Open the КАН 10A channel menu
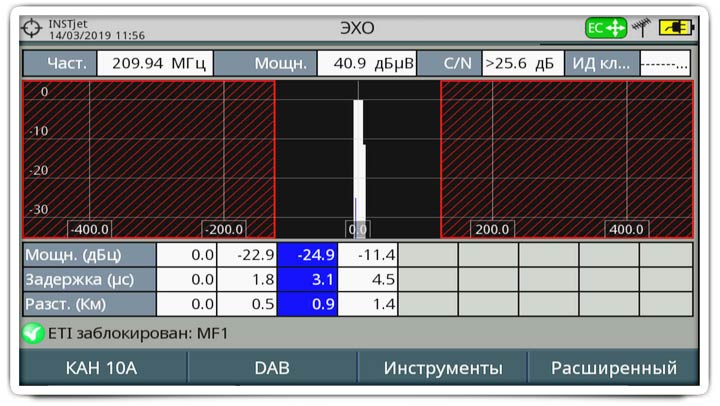 coord(102,368)
